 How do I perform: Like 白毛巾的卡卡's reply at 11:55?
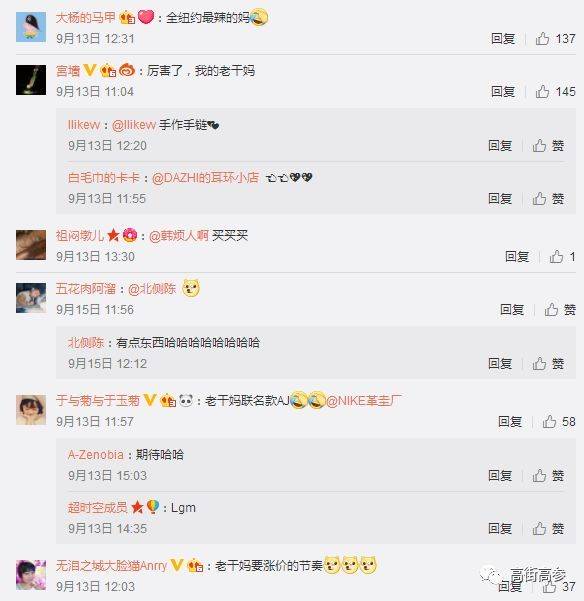pos(548,199)
